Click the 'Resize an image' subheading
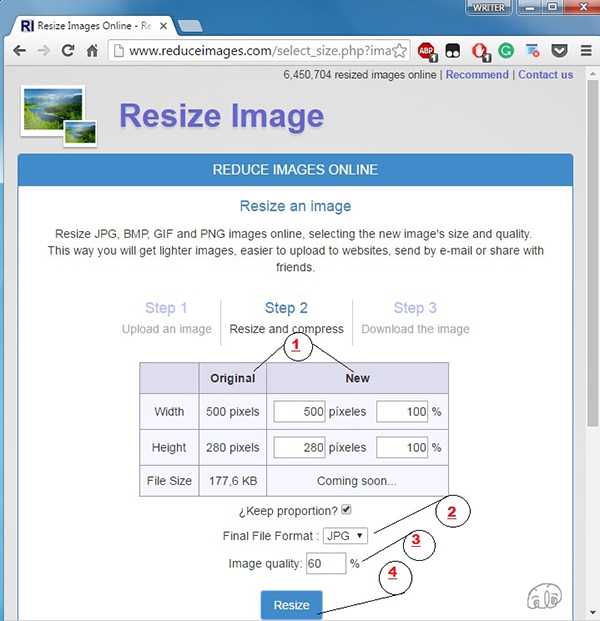This screenshot has width=600, height=621. [x=295, y=206]
